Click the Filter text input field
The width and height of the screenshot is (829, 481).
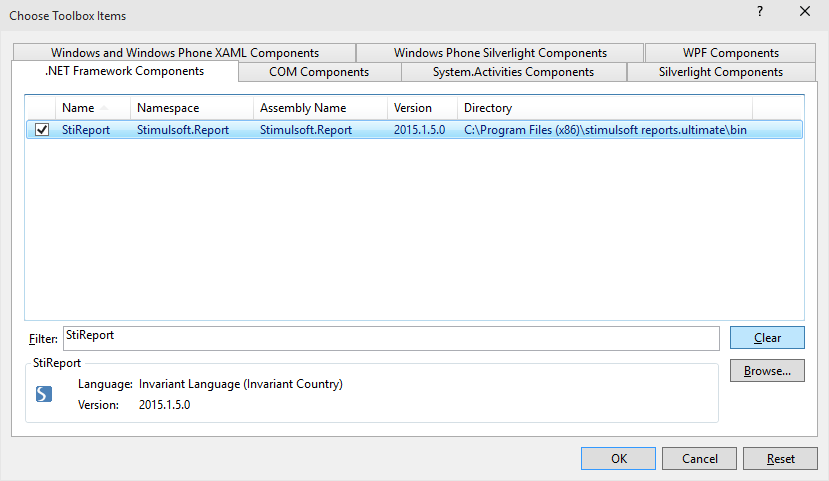pos(390,338)
